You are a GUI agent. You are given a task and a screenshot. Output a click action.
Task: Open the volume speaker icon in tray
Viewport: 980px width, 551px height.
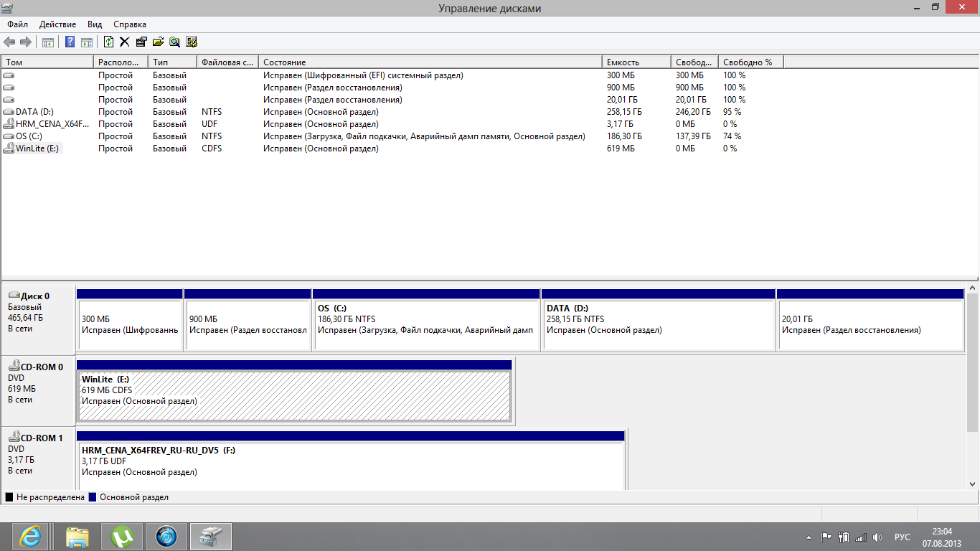coord(878,537)
